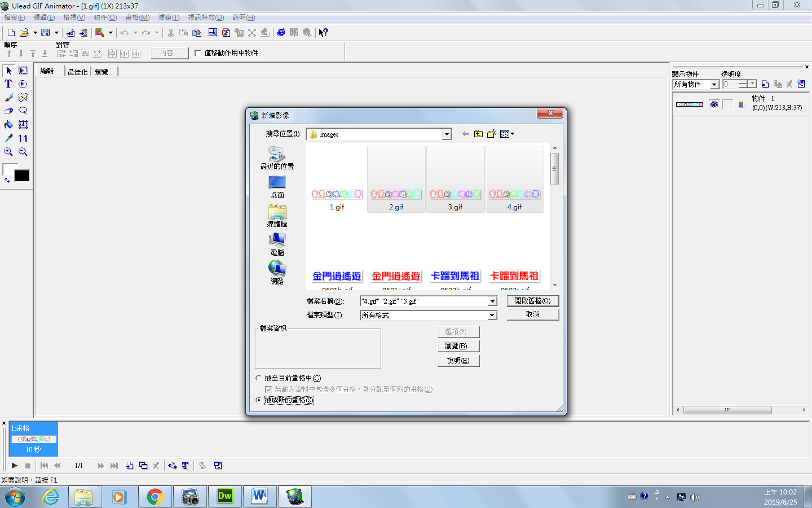The height and width of the screenshot is (508, 812).
Task: Click the Zoom In magnifier tool
Action: pos(8,152)
